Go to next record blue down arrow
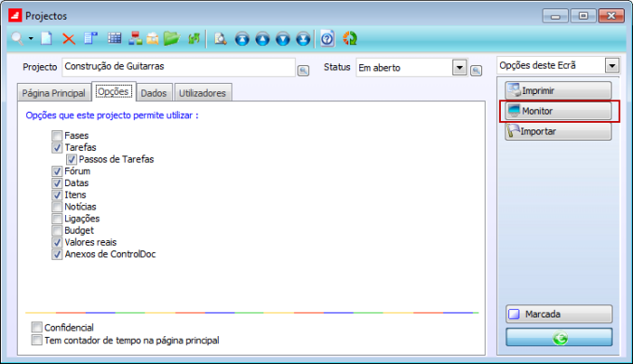633x364 pixels. (x=283, y=39)
